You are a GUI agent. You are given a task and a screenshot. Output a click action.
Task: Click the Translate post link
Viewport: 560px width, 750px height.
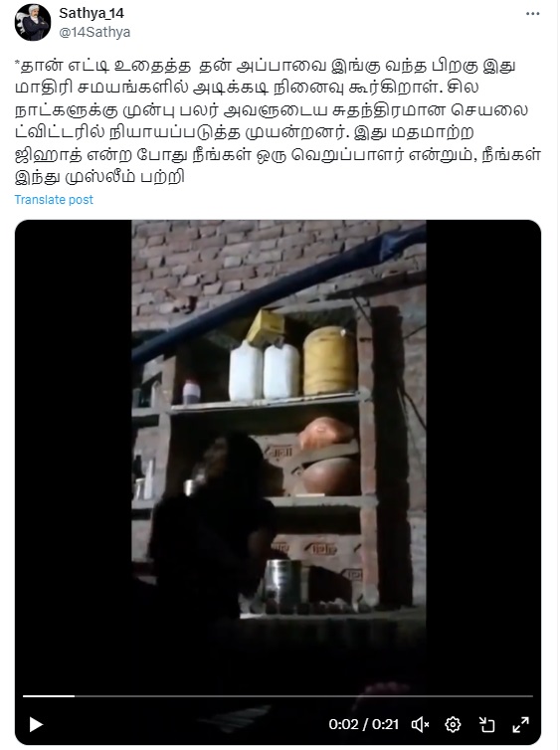point(54,200)
